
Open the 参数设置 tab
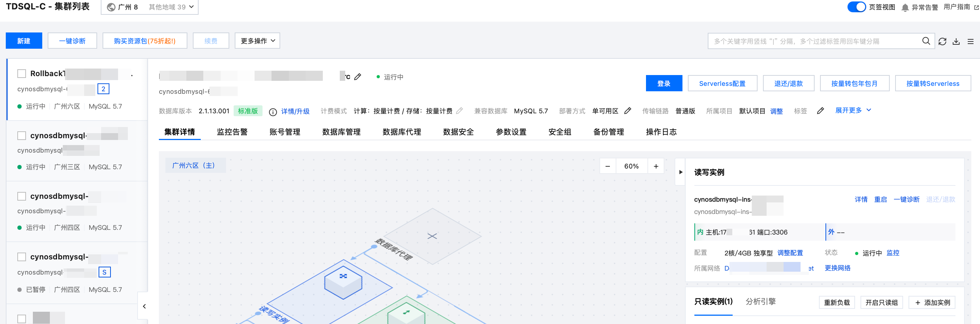(x=511, y=132)
